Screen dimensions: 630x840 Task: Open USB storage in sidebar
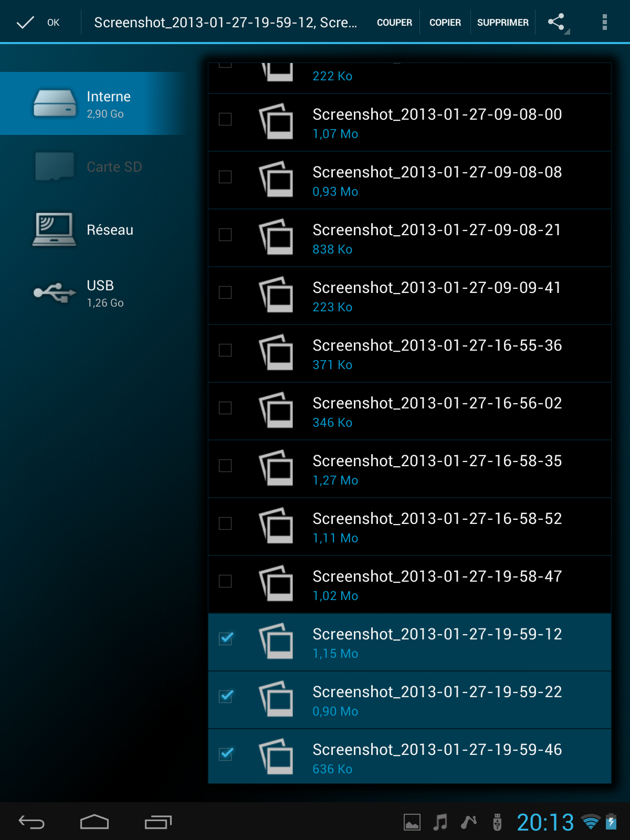[94, 293]
